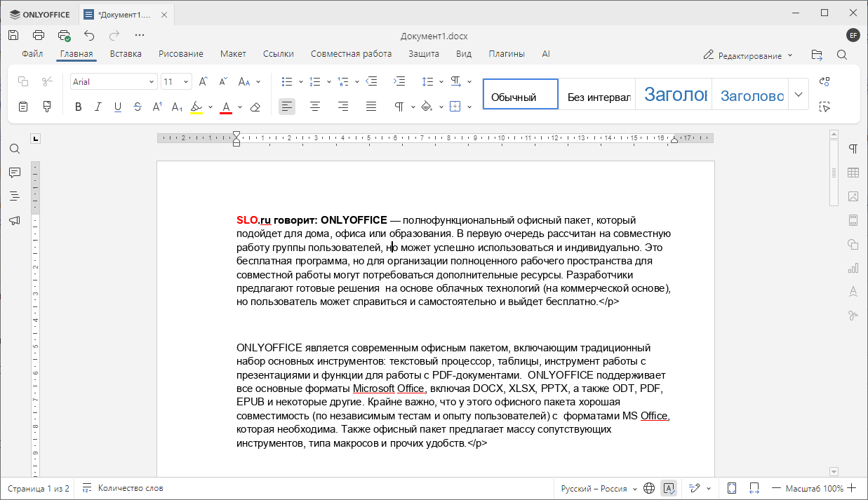Image resolution: width=868 pixels, height=500 pixels.
Task: Click the search magnifier in the tab bar
Action: pos(842,55)
